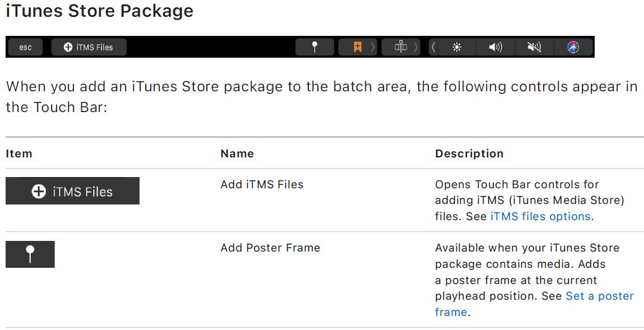The width and height of the screenshot is (644, 330).
Task: Tap iTMS Files button in Touch Bar strip
Action: coord(89,48)
